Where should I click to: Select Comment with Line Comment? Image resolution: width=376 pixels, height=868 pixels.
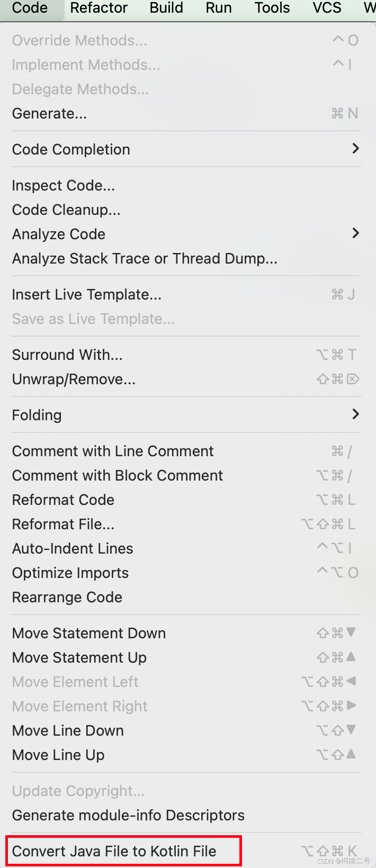pyautogui.click(x=113, y=451)
